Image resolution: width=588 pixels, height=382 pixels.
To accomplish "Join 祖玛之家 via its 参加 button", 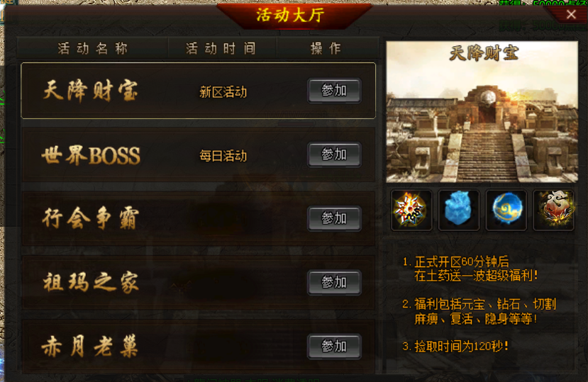I will pyautogui.click(x=334, y=282).
